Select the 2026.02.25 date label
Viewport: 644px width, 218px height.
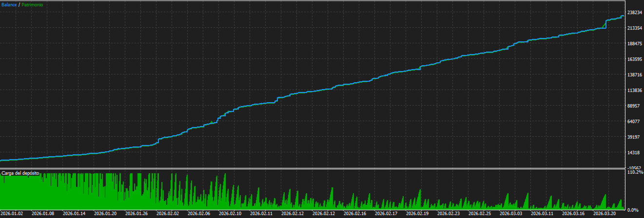pos(480,213)
